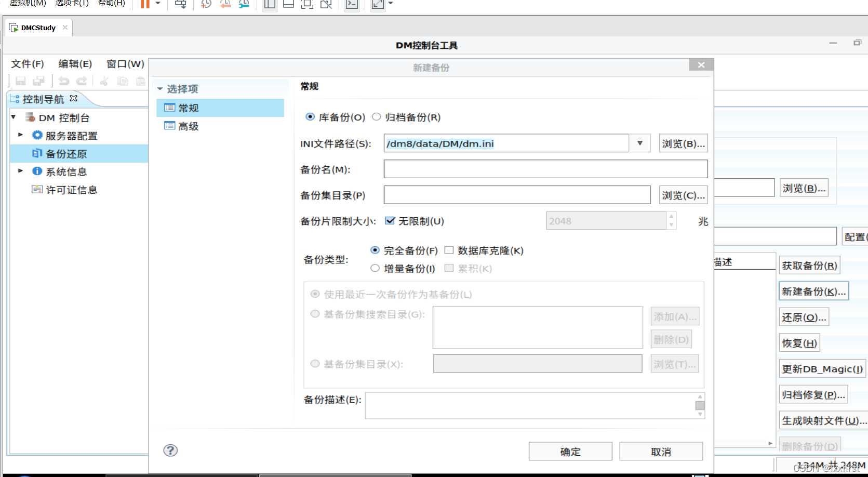Click the 累积(K) checkbox
The width and height of the screenshot is (868, 477).
pos(449,268)
